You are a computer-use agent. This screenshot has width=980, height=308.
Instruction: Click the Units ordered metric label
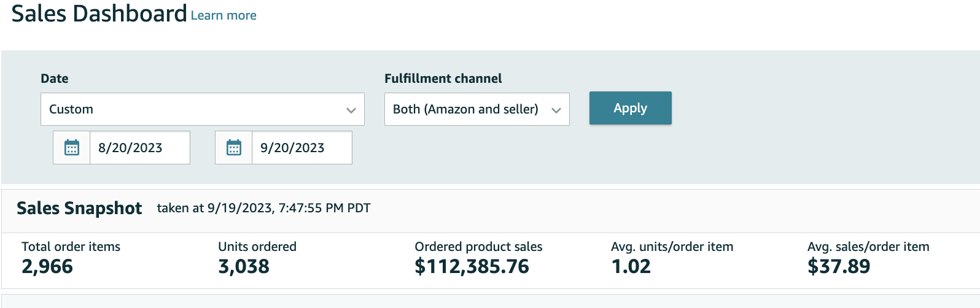click(x=257, y=247)
